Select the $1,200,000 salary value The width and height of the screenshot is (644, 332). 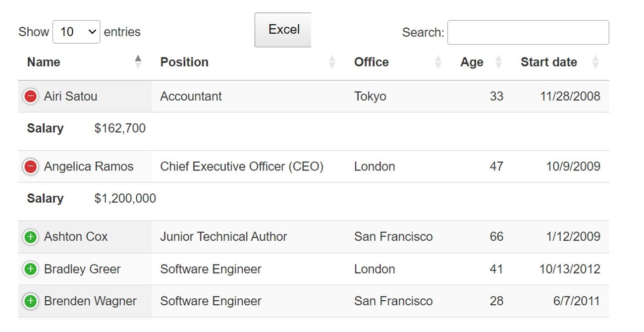pyautogui.click(x=125, y=198)
